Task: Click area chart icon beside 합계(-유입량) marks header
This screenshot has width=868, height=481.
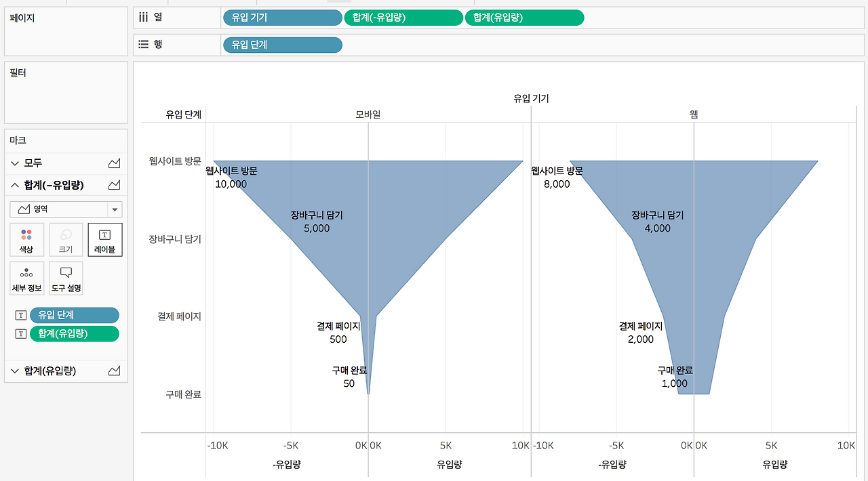Action: (115, 185)
